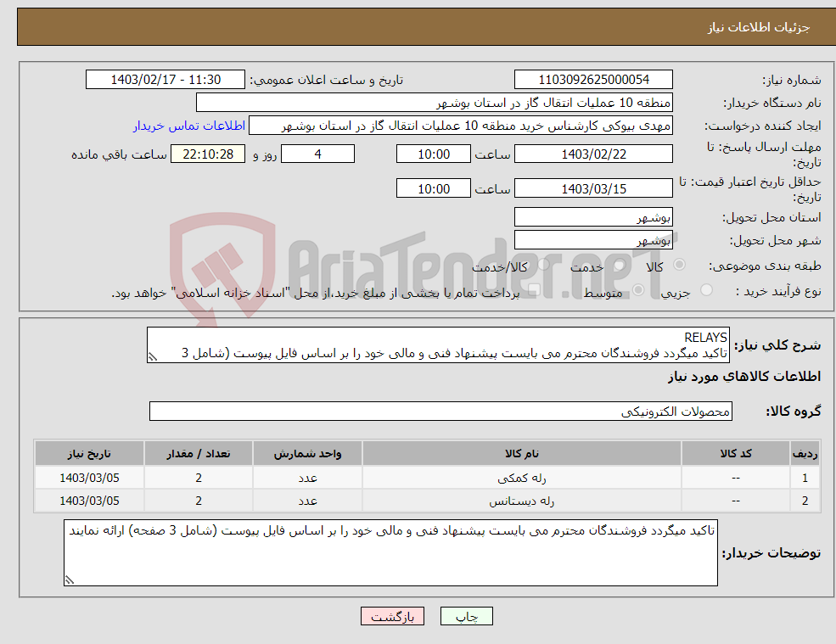
Task: Click the بازگشت back button
Action: coord(392,616)
